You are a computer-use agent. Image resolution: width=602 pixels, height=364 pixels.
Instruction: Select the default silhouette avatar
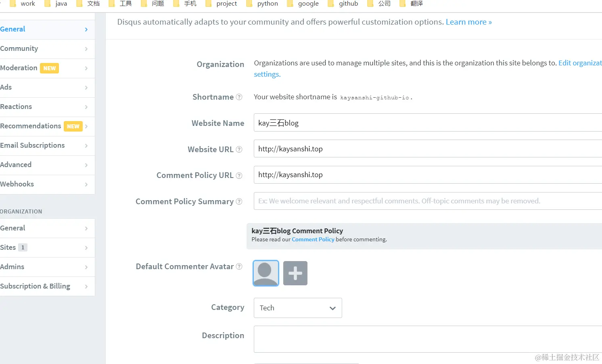[x=266, y=273]
